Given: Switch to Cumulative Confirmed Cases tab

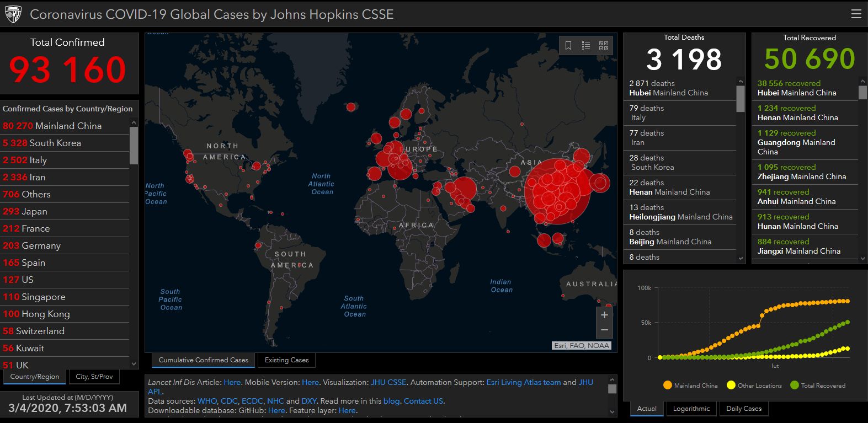Looking at the screenshot, I should pos(203,360).
